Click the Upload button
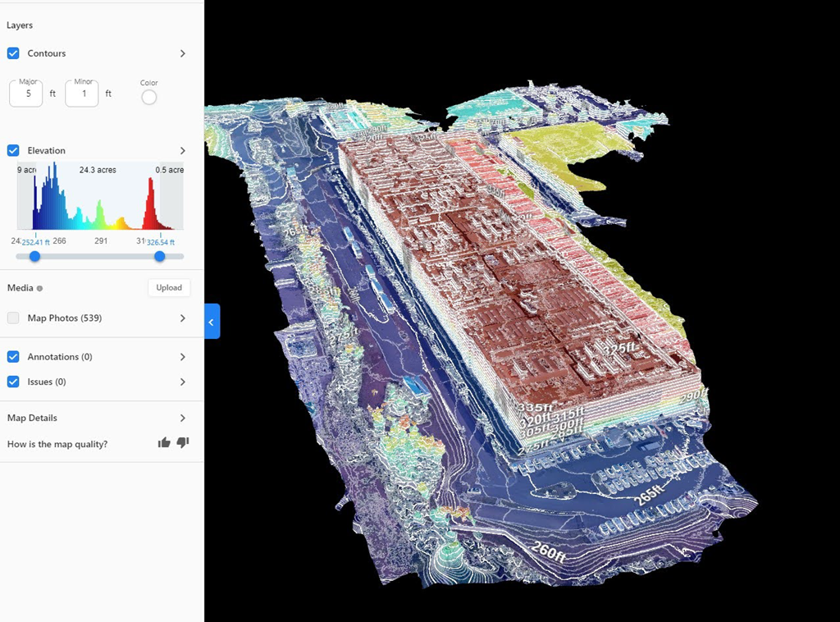Screen dimensions: 840x622 tap(169, 288)
